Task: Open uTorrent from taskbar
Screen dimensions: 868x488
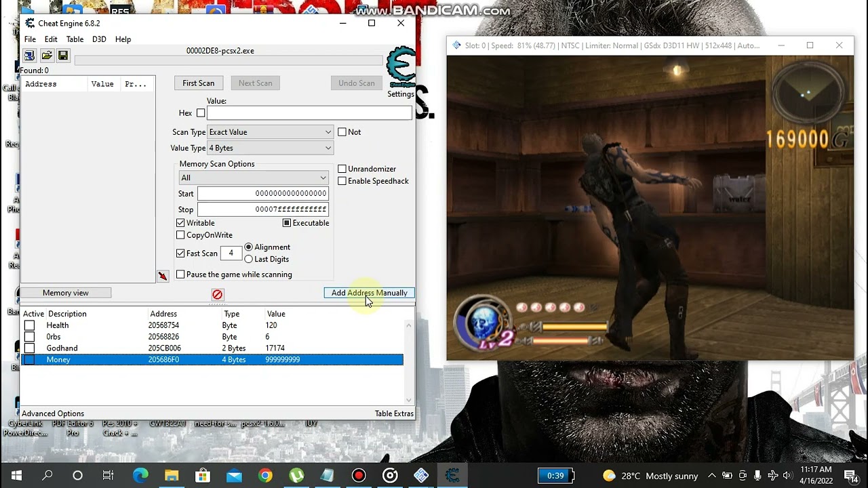Action: click(296, 475)
